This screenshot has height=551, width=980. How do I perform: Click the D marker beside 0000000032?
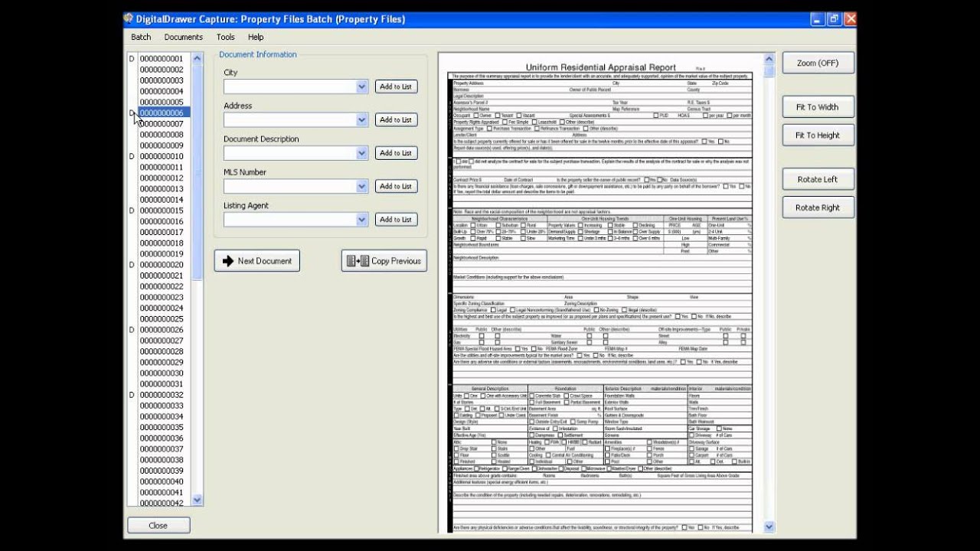pyautogui.click(x=132, y=395)
